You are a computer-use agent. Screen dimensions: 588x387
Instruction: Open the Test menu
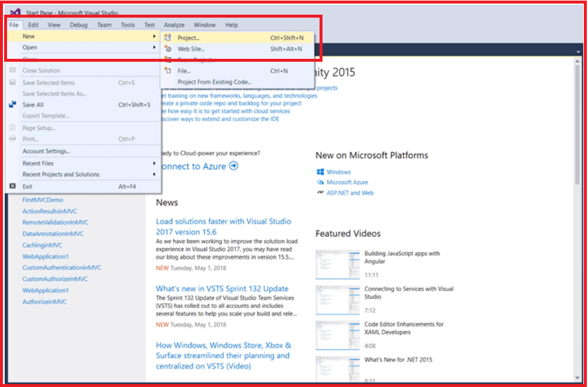[x=150, y=25]
